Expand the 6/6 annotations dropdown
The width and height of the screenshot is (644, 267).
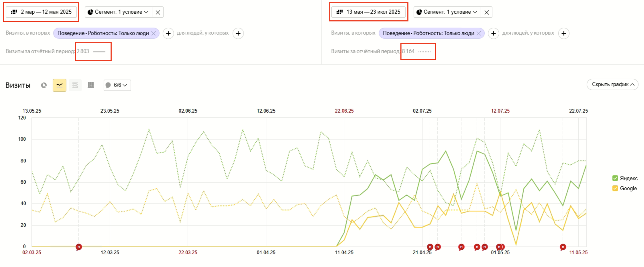[x=117, y=85]
